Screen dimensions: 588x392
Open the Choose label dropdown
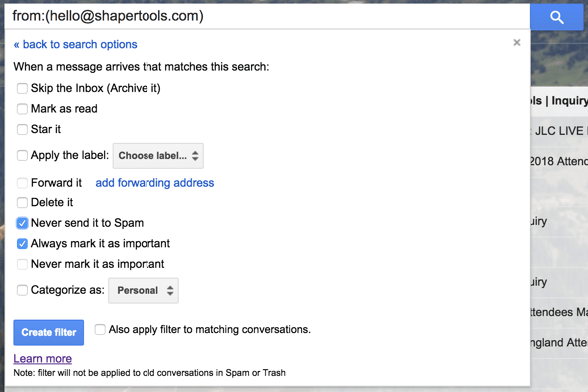click(x=158, y=156)
